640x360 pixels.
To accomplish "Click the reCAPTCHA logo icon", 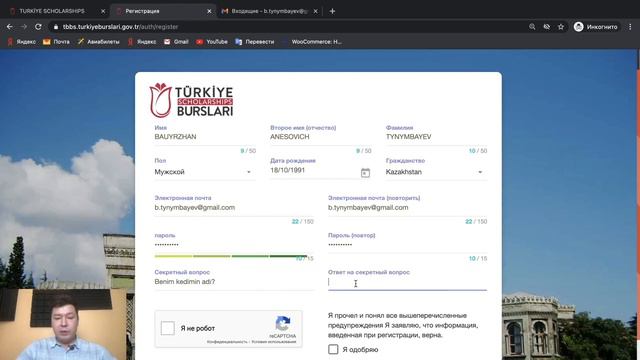I will point(282,324).
